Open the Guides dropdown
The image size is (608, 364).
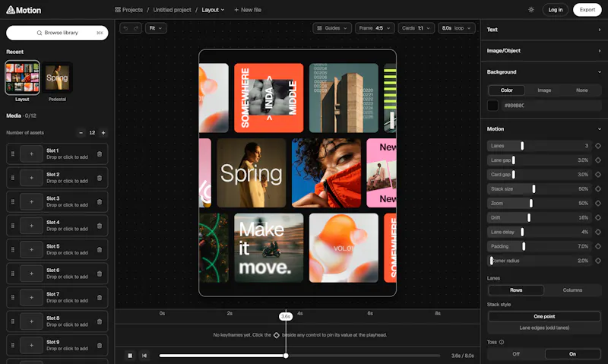click(332, 28)
